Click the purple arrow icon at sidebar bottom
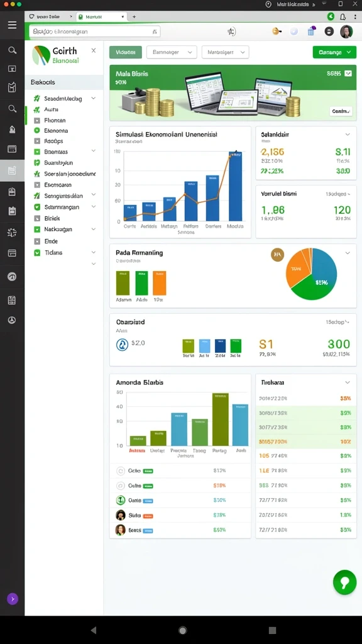Viewport: 362px width, 644px height. 13,599
